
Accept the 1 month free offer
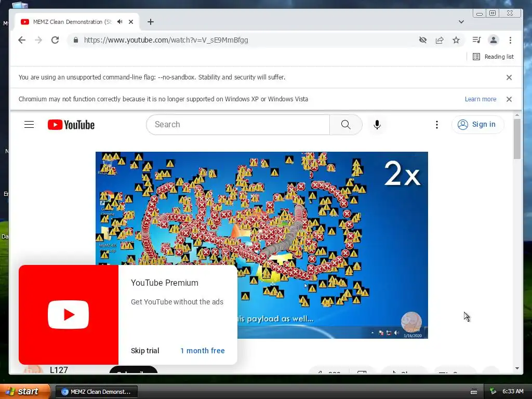tap(203, 351)
